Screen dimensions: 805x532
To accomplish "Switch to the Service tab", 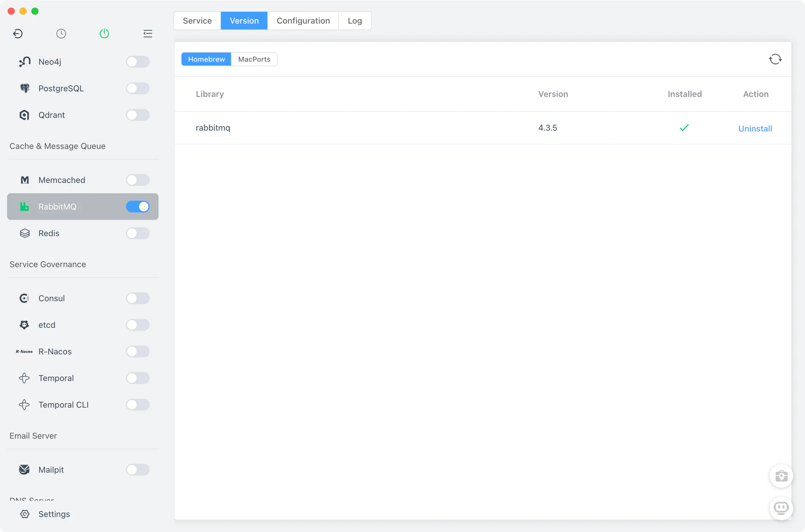I will (x=197, y=20).
